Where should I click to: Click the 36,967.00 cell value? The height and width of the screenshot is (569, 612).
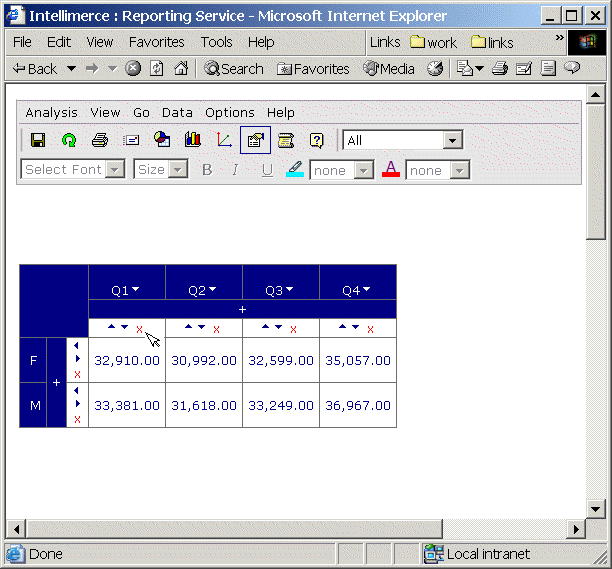[x=358, y=405]
